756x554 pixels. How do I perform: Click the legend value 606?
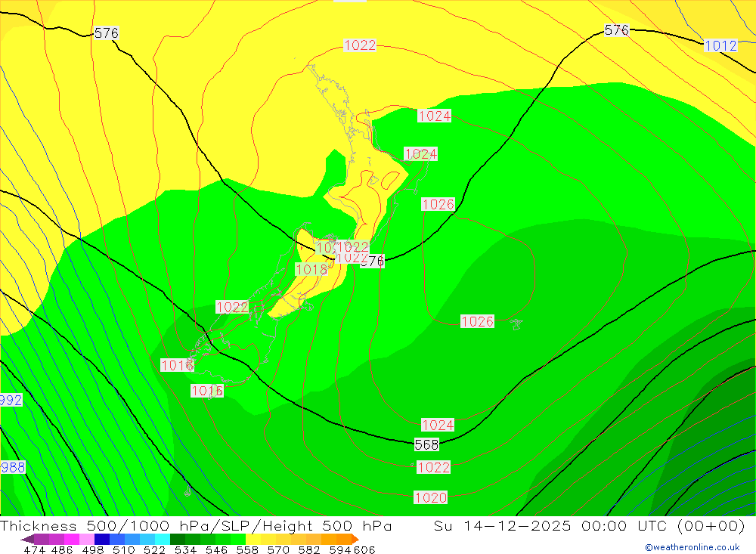(364, 549)
